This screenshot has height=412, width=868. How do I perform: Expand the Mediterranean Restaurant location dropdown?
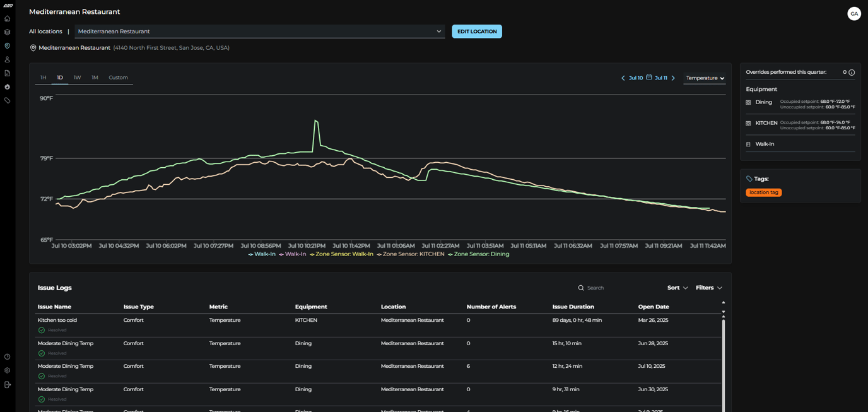click(x=260, y=32)
